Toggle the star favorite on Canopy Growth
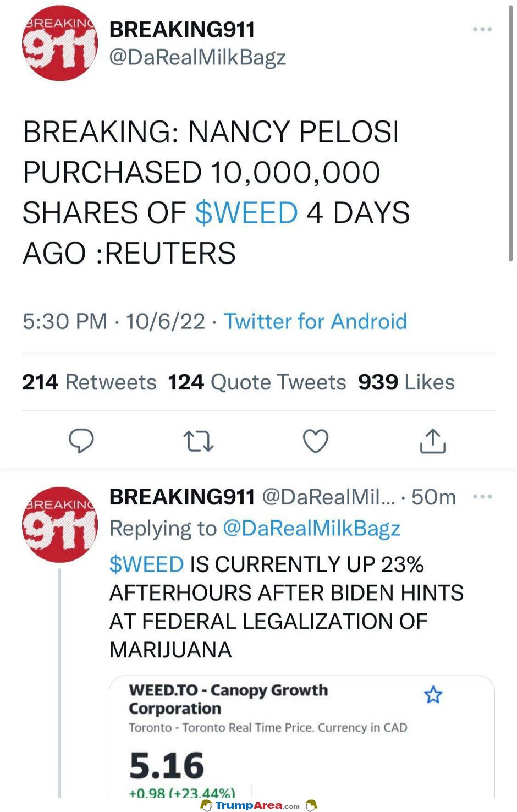This screenshot has height=812, width=517. point(433,695)
